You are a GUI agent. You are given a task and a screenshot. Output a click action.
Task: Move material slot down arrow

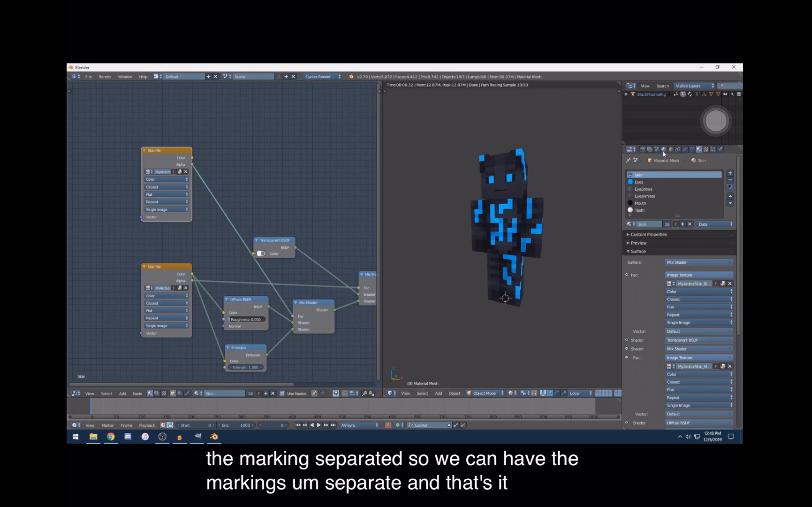click(x=730, y=203)
